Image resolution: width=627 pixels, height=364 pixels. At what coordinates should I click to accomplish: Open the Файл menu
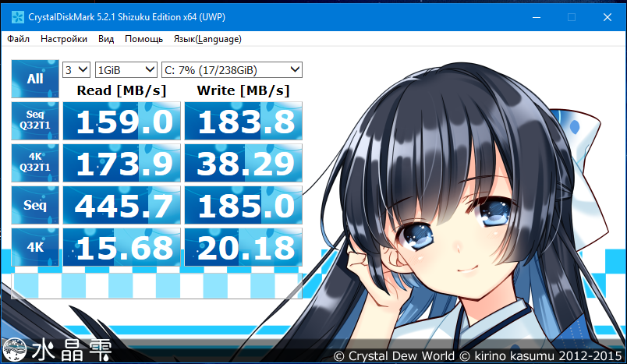[19, 39]
